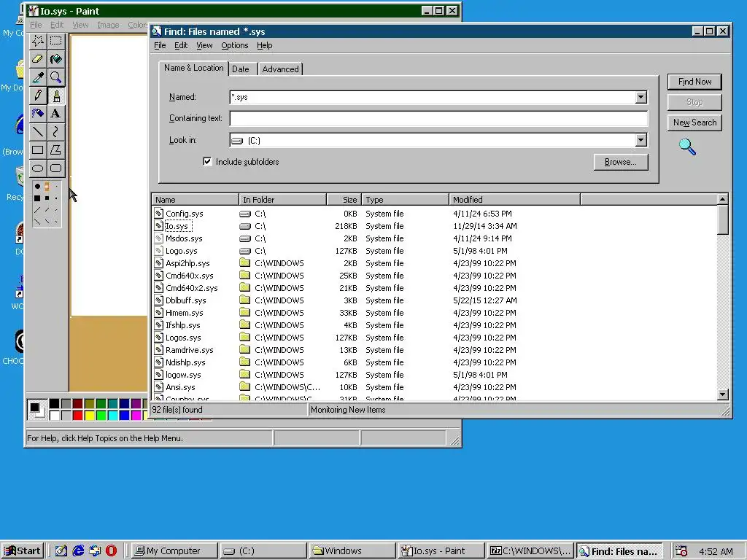Select the Name & Location tab
Screen dimensions: 747x560
(193, 68)
